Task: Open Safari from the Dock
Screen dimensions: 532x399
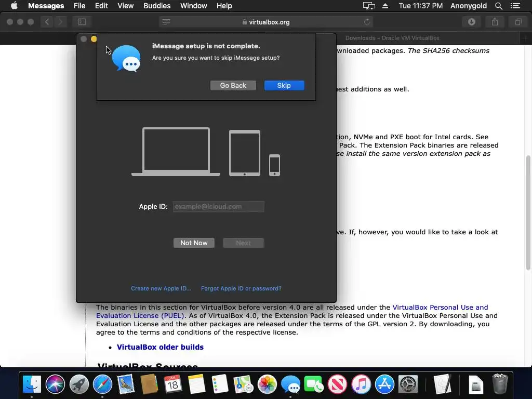Action: tap(102, 384)
